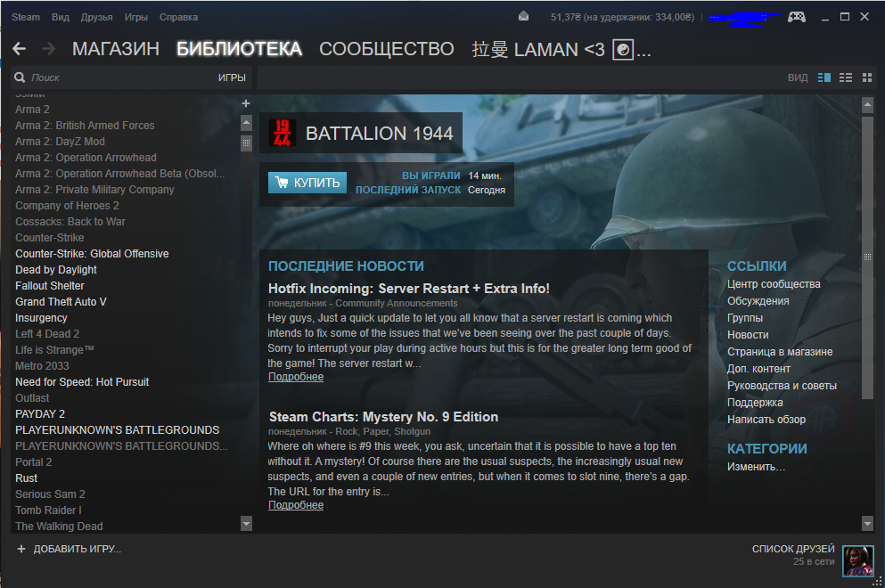This screenshot has height=588, width=885.
Task: Select Metro 2033 in list
Action: tap(42, 365)
